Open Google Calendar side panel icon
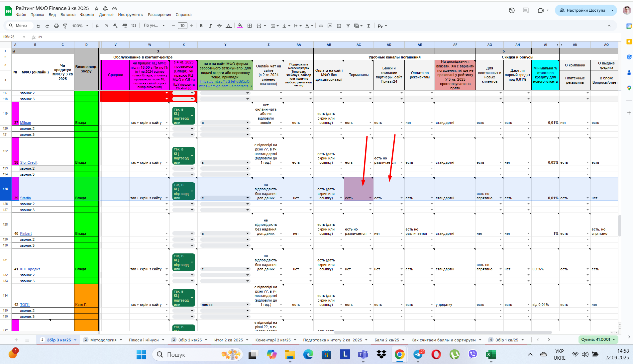Image resolution: width=633 pixels, height=364 pixels. tap(629, 26)
